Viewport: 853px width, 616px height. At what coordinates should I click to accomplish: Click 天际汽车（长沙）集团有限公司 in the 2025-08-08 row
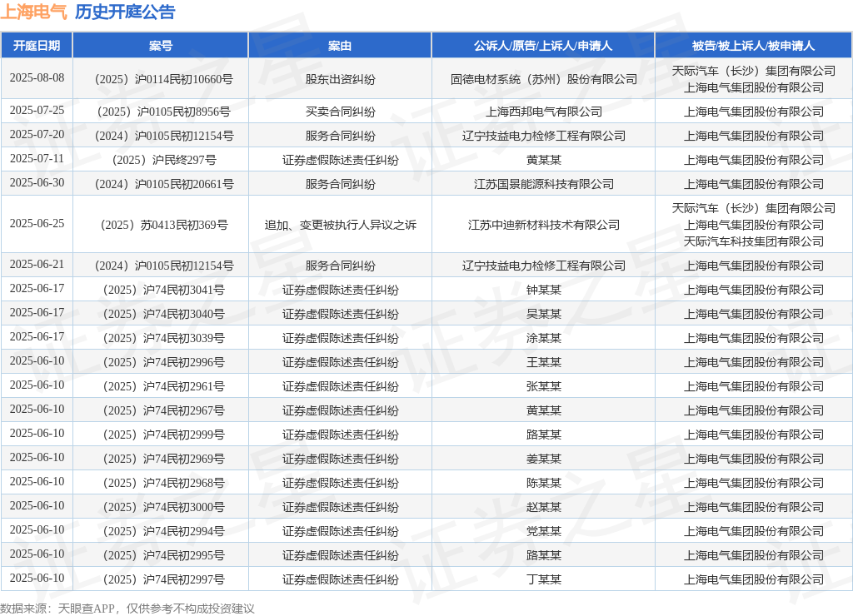pos(753,71)
